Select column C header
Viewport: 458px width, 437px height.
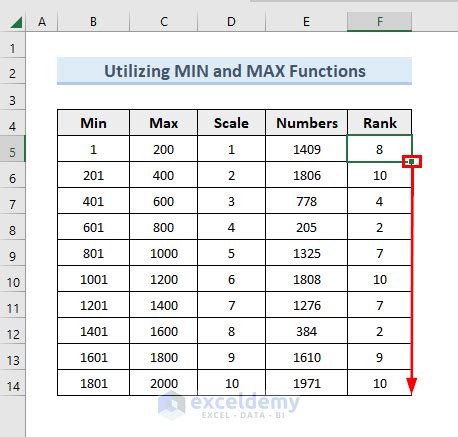tap(164, 22)
